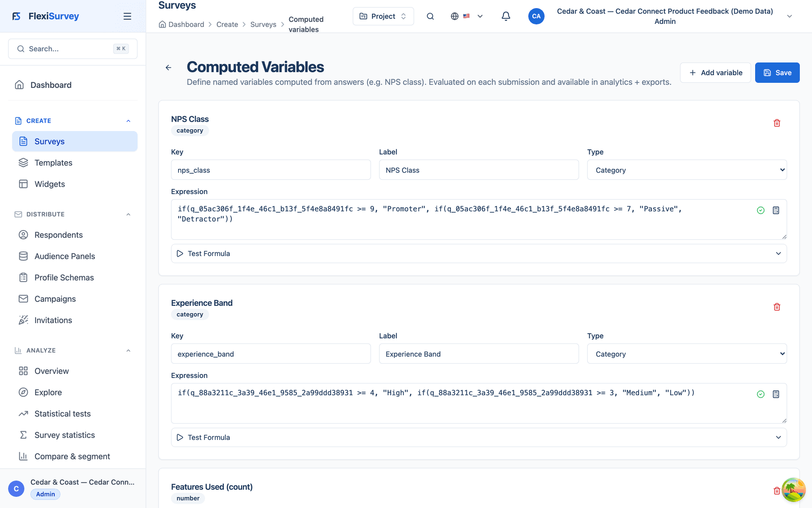Image resolution: width=812 pixels, height=508 pixels.
Task: Go to Create breadcrumb
Action: point(227,24)
